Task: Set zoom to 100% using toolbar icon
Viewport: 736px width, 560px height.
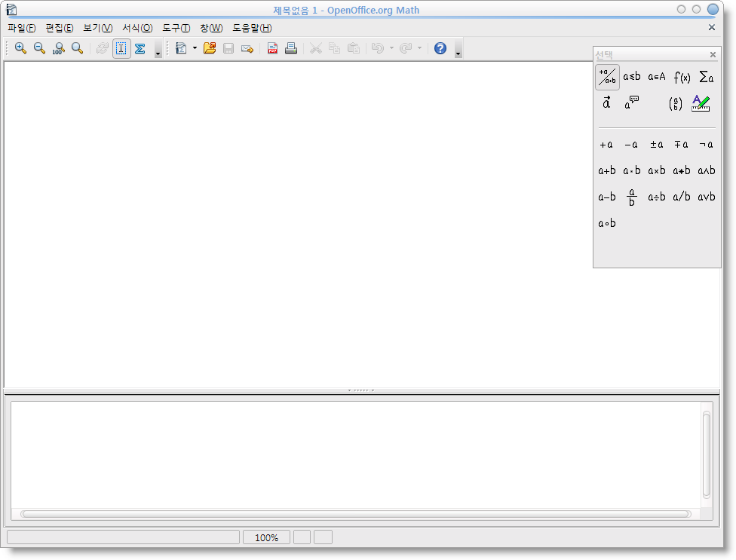Action: click(x=58, y=48)
